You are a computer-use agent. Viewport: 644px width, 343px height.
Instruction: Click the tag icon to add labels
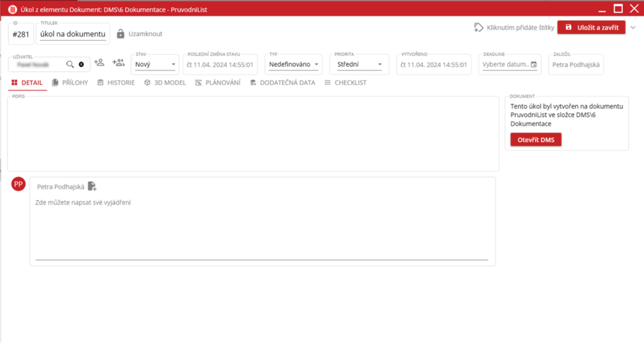click(479, 28)
